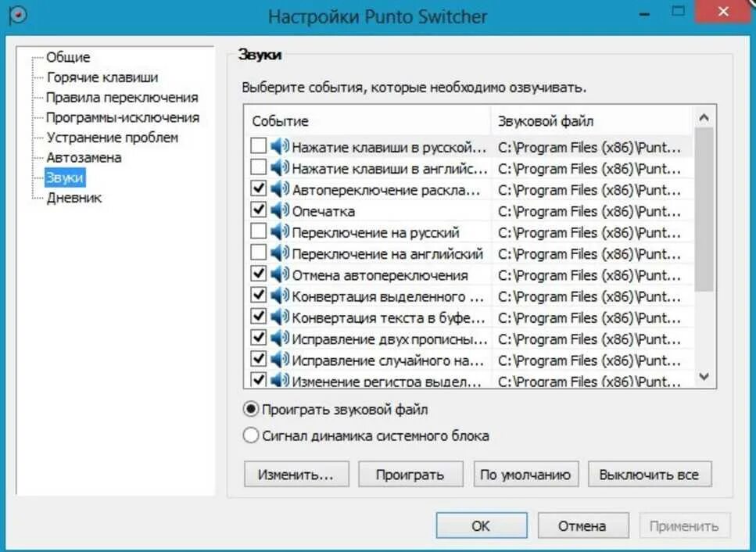The width and height of the screenshot is (756, 552).
Task: Click Punto Switcher icon in title bar
Action: [17, 16]
